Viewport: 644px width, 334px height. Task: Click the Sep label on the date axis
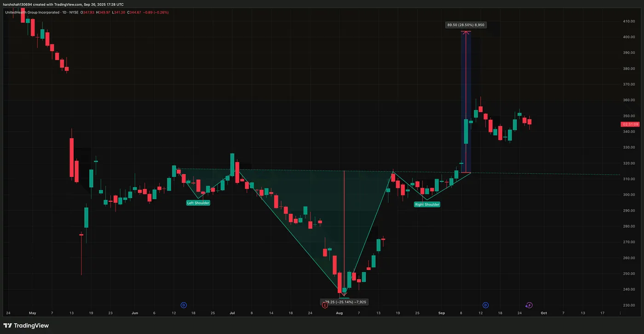(442, 313)
